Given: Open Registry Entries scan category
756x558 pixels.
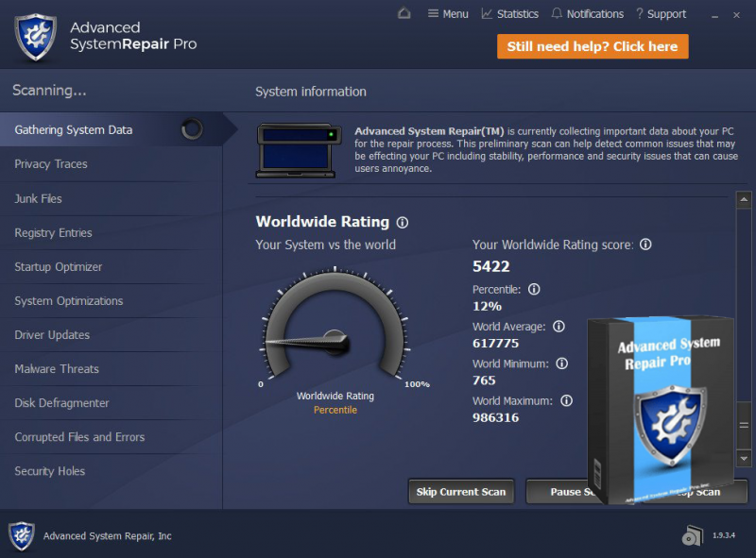Looking at the screenshot, I should [112, 233].
